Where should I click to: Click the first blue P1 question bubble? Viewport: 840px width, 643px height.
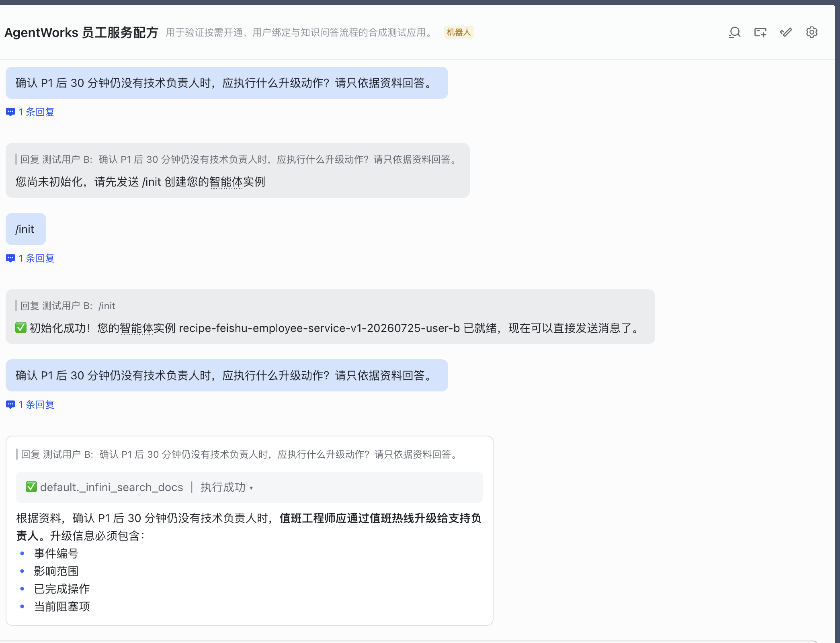[227, 83]
